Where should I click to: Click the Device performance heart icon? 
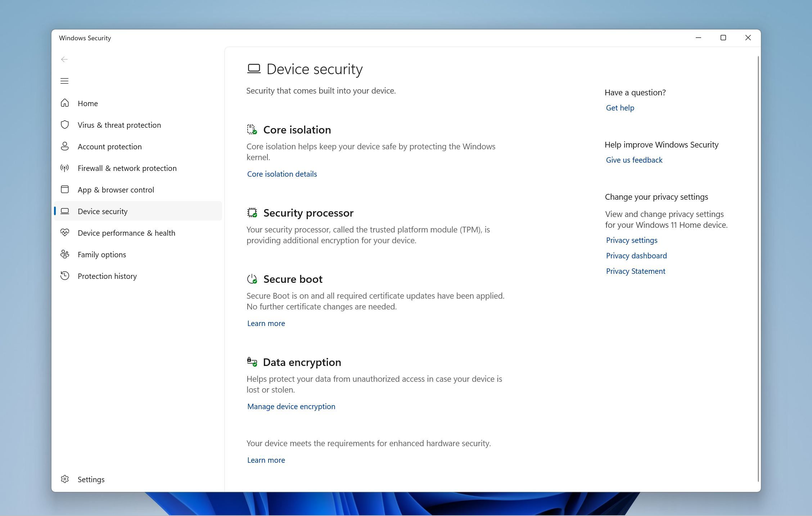click(x=65, y=232)
